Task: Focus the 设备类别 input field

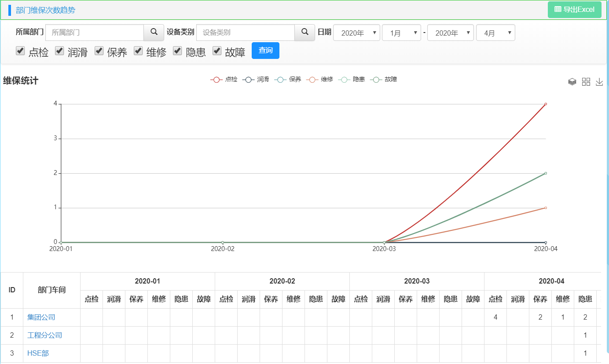Action: point(246,33)
